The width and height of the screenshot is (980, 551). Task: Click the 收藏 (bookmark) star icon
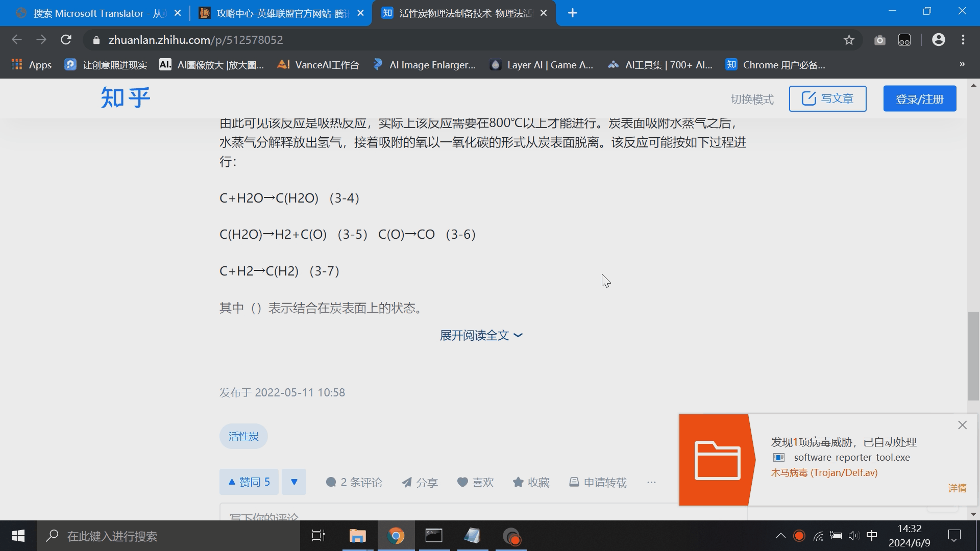518,482
